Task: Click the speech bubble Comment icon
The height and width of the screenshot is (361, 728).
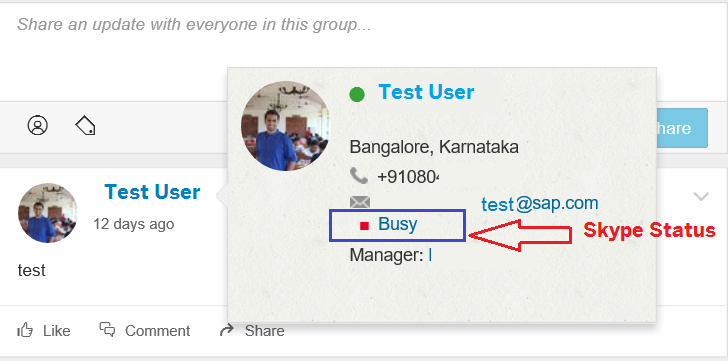Action: coord(107,329)
